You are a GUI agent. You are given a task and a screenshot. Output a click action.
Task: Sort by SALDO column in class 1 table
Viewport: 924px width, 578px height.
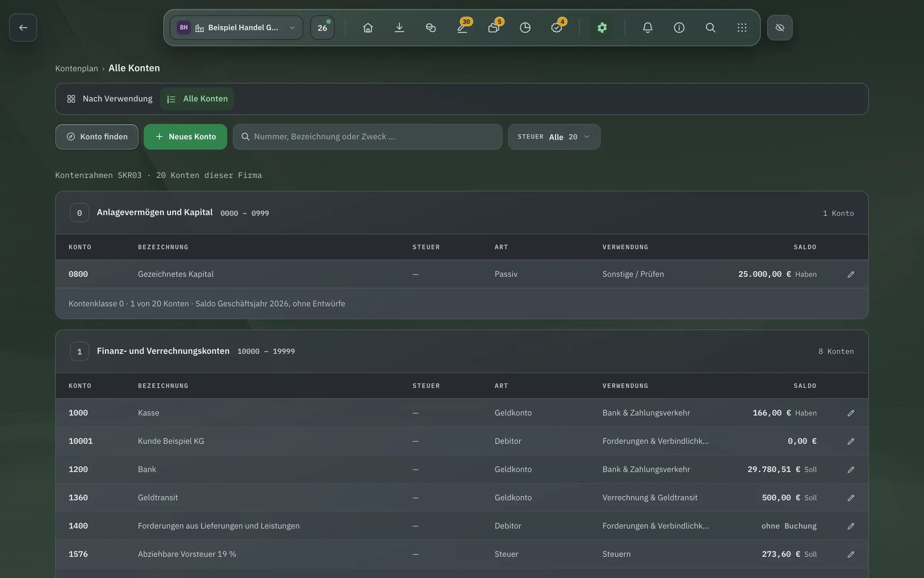[805, 386]
